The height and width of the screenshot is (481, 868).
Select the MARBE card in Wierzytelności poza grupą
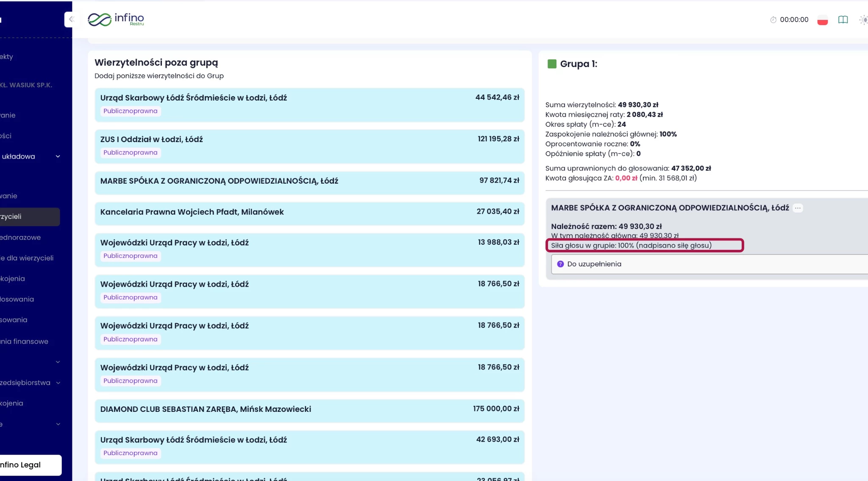pos(309,182)
